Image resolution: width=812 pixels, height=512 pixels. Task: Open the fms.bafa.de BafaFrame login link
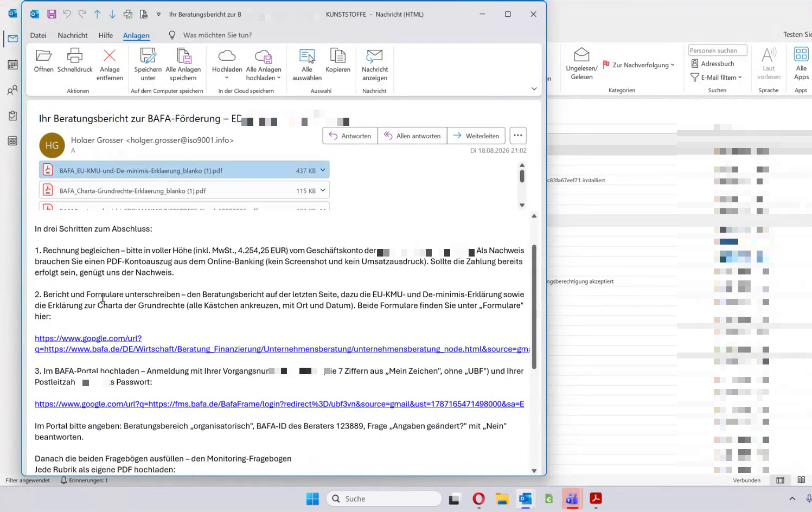[x=279, y=404]
